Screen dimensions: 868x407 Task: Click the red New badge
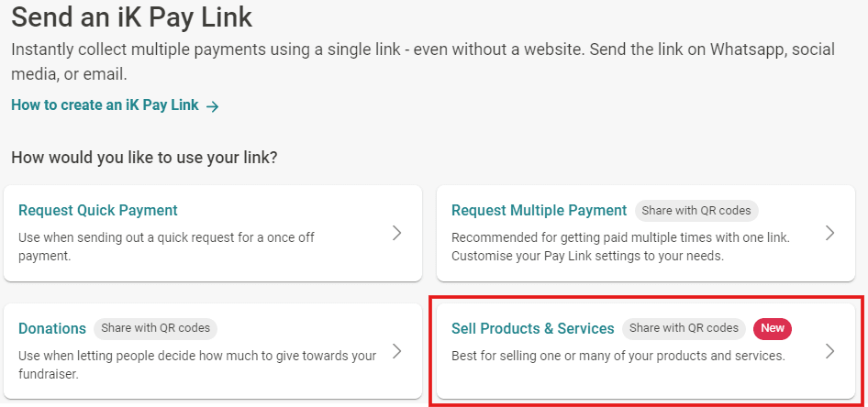tap(772, 328)
